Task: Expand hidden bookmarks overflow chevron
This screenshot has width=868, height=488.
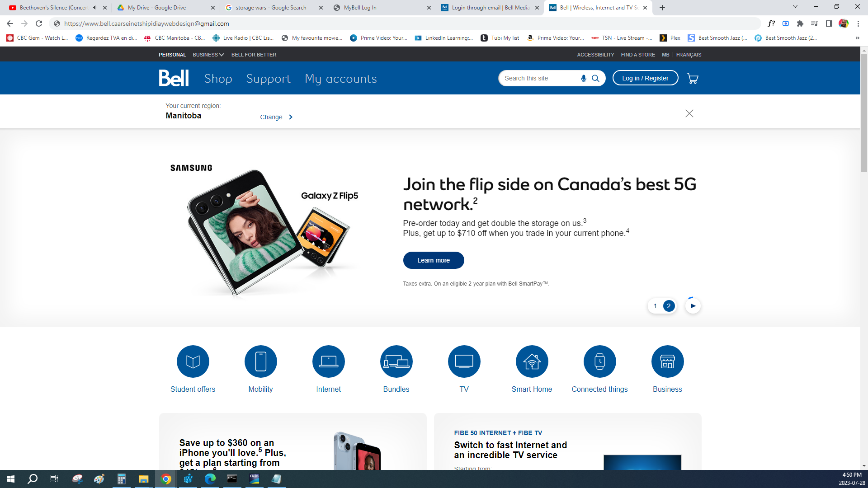Action: pos(857,38)
